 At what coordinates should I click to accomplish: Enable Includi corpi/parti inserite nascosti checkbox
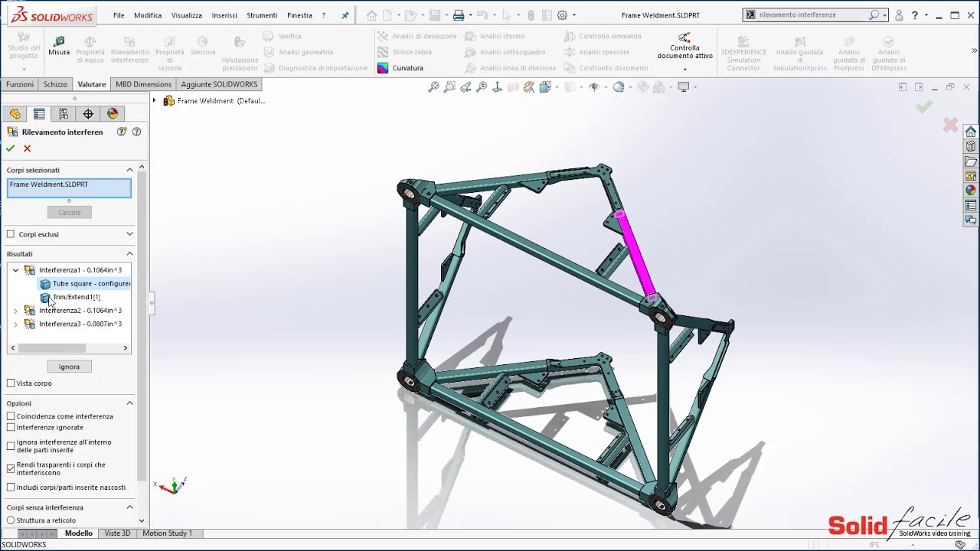11,487
